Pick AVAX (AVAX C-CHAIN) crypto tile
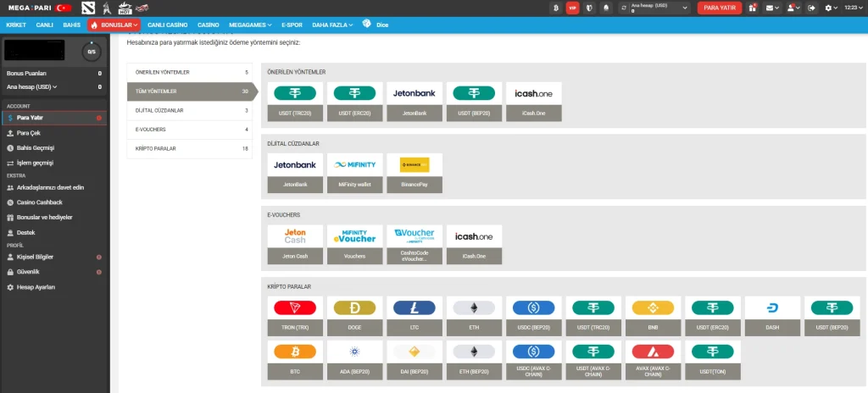This screenshot has width=868, height=393. click(x=654, y=360)
